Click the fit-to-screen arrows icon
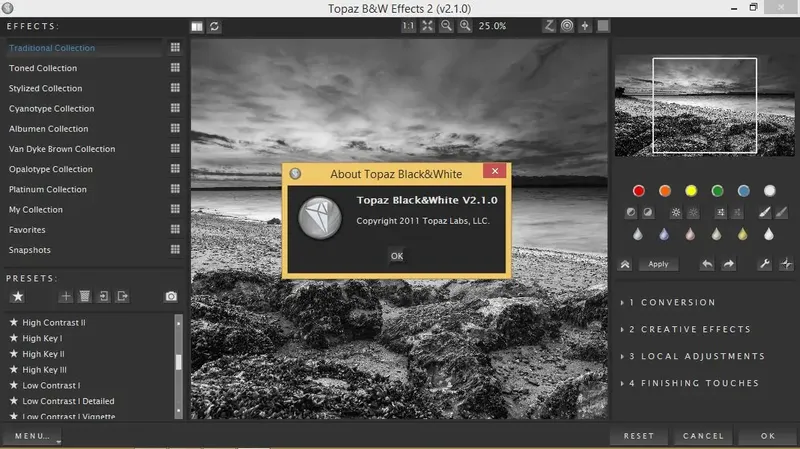 (428, 26)
